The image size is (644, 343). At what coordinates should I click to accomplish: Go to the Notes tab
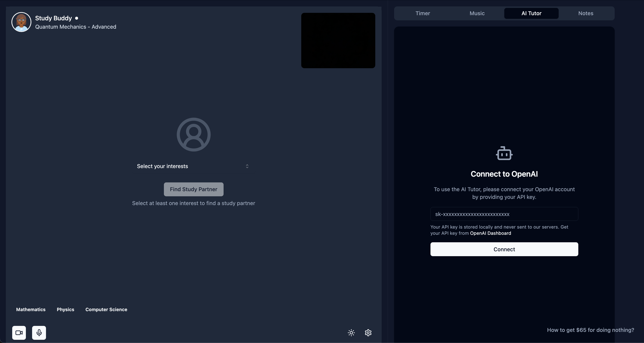click(x=586, y=13)
